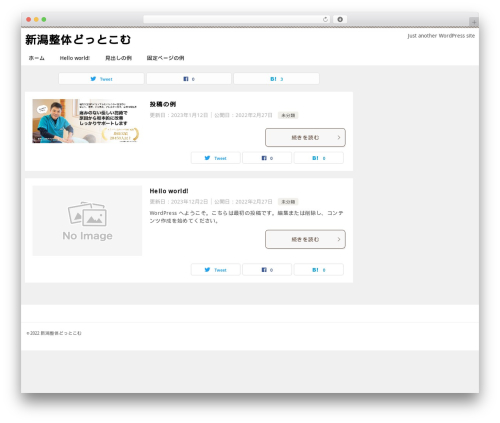Image resolution: width=500 pixels, height=423 pixels.
Task: Open the Hello world! navigation menu item
Action: 75,58
